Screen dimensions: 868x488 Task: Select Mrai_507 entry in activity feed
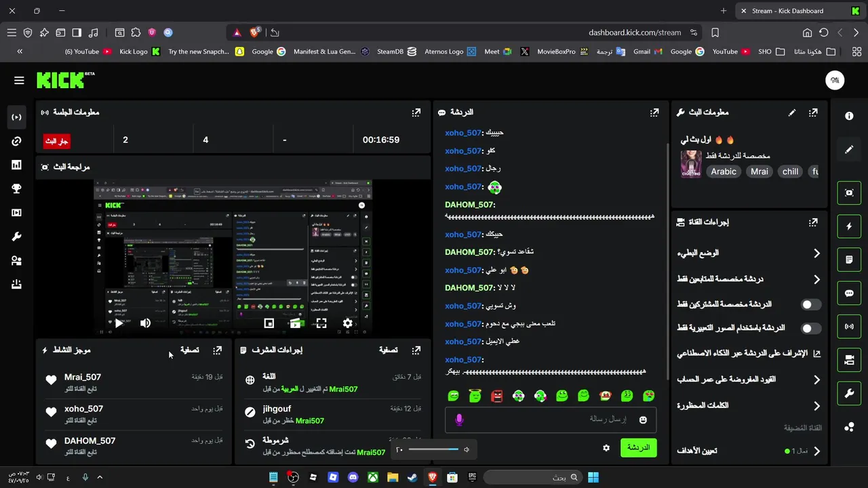click(135, 382)
